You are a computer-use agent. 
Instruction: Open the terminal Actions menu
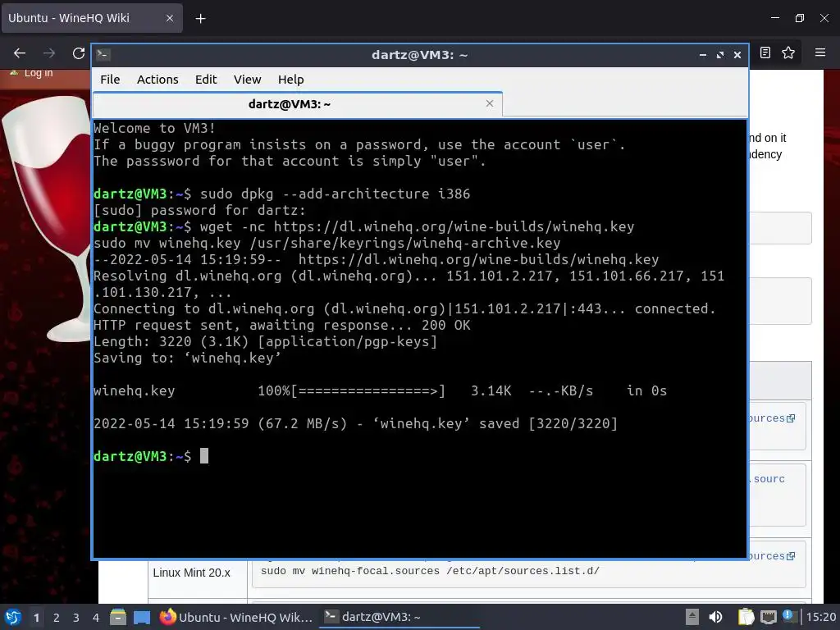click(x=157, y=80)
